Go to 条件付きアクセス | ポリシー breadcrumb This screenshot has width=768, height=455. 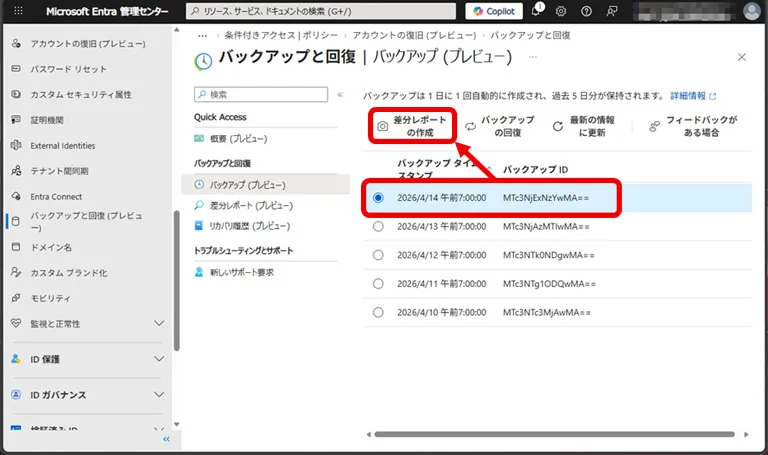(281, 35)
